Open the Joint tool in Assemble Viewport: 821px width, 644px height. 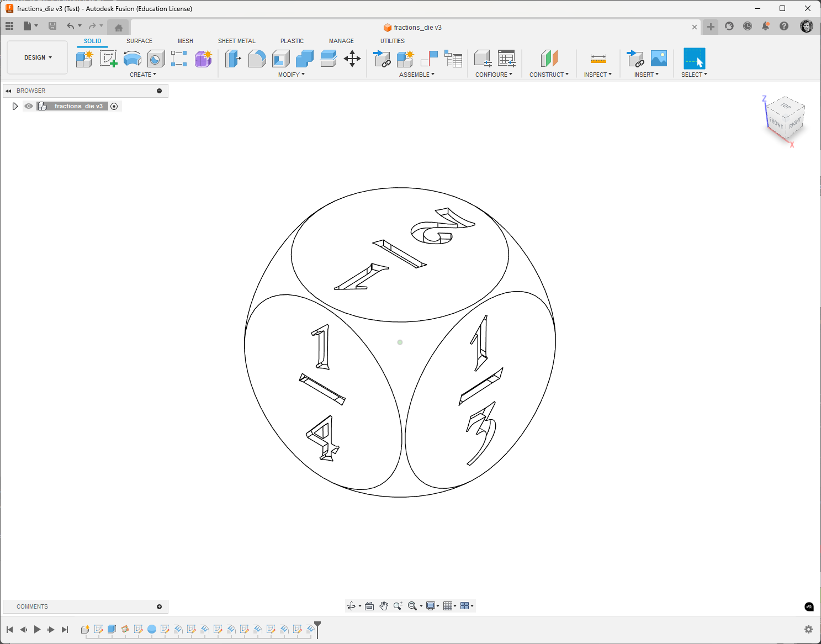click(x=429, y=59)
